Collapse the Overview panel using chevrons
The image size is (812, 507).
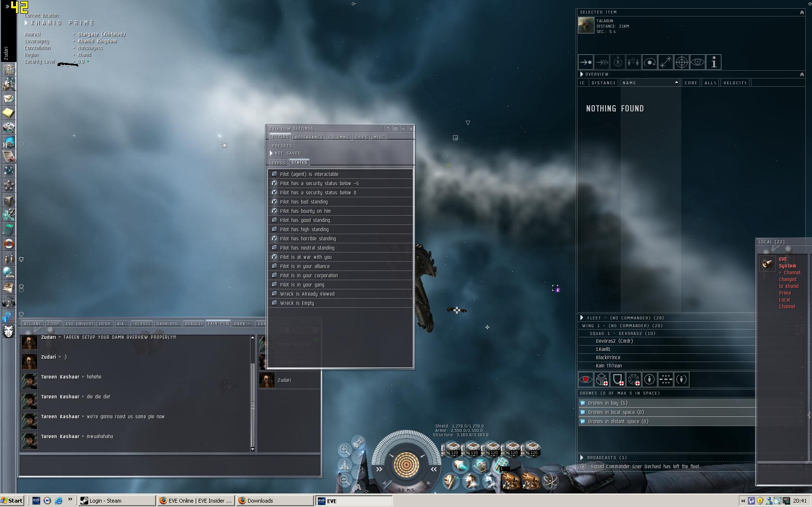802,75
